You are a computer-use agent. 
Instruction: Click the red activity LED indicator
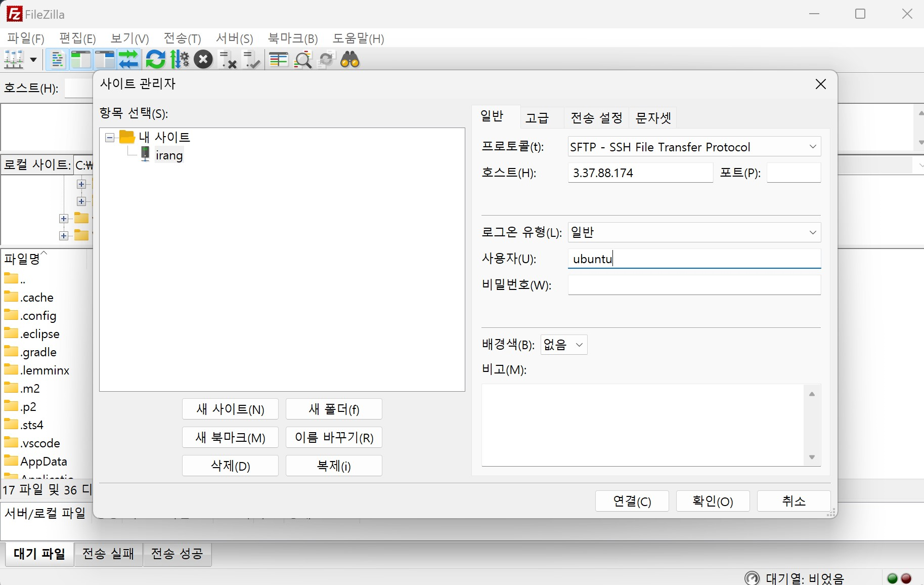click(x=906, y=578)
